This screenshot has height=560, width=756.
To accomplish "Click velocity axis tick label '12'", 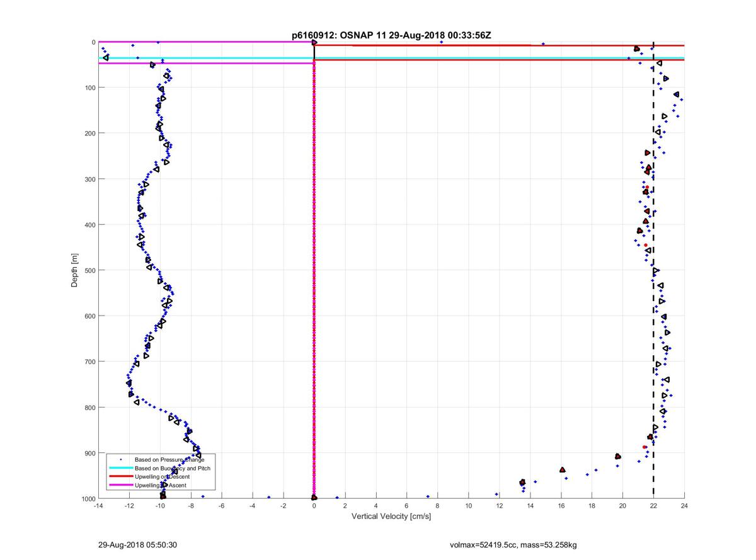I will tap(499, 506).
